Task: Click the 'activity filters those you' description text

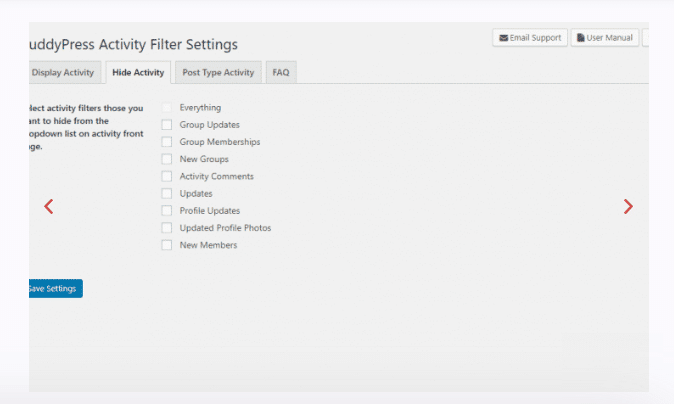Action: (x=95, y=108)
